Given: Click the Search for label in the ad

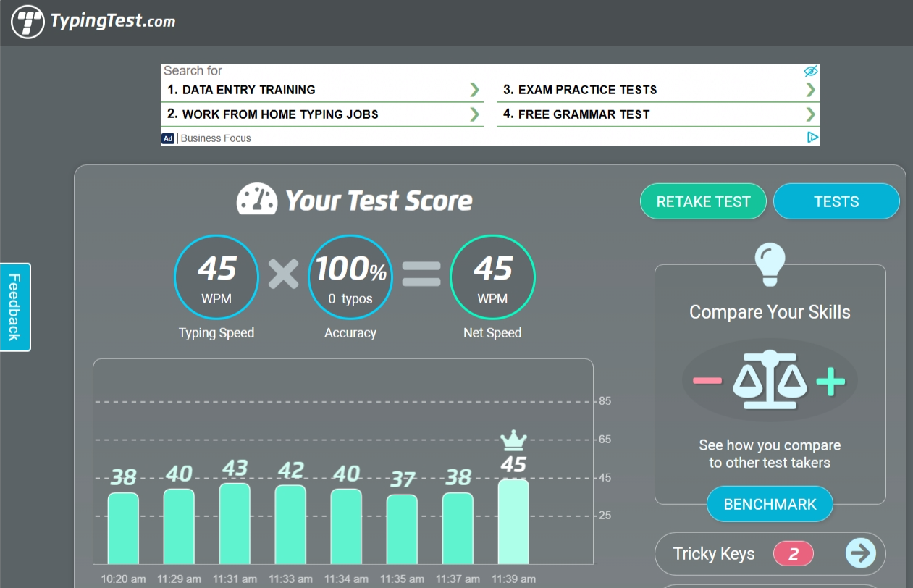Looking at the screenshot, I should [x=193, y=70].
